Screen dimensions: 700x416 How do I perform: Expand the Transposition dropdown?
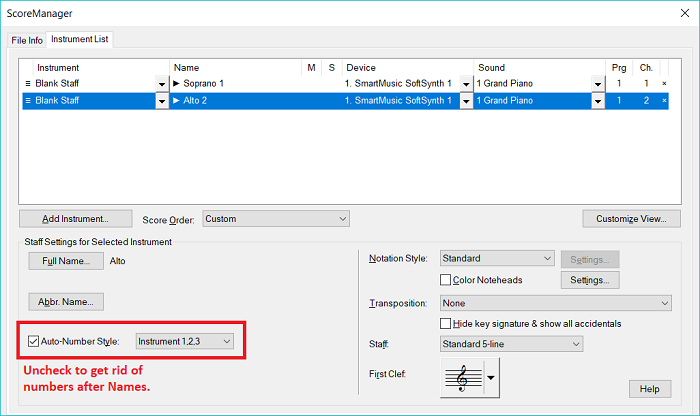555,302
